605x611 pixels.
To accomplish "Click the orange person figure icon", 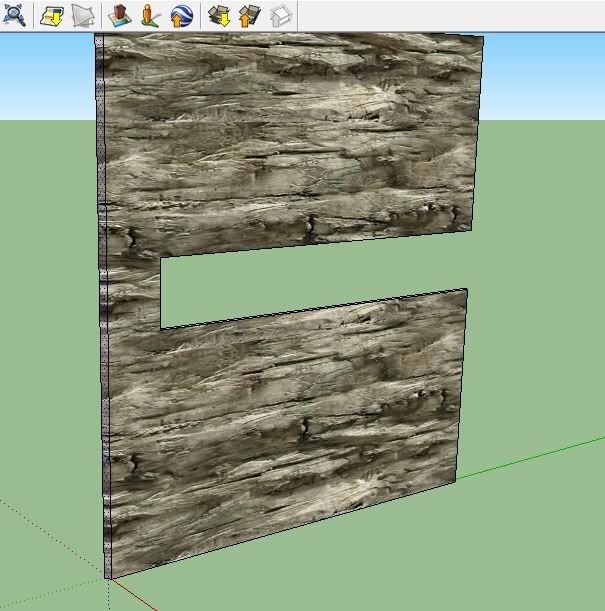I will 150,16.
